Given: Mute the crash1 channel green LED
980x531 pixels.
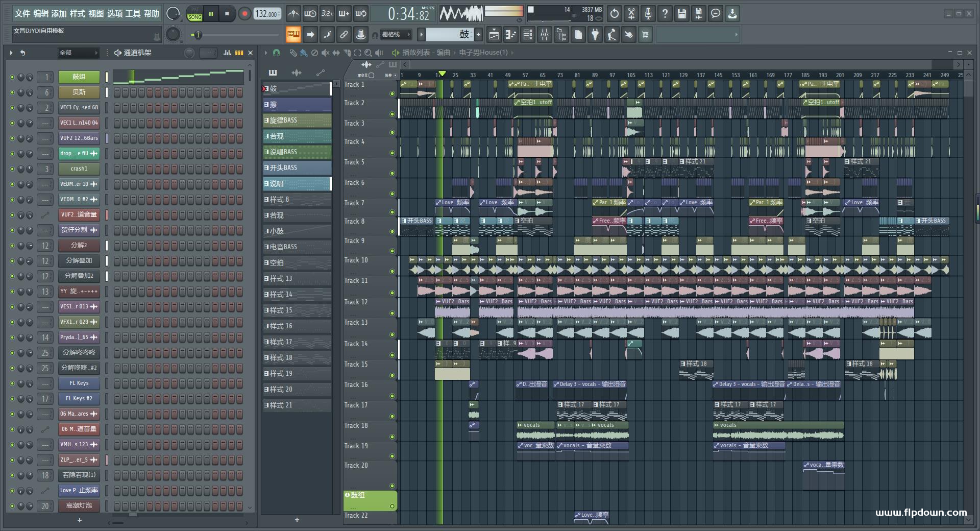Looking at the screenshot, I should (x=12, y=169).
